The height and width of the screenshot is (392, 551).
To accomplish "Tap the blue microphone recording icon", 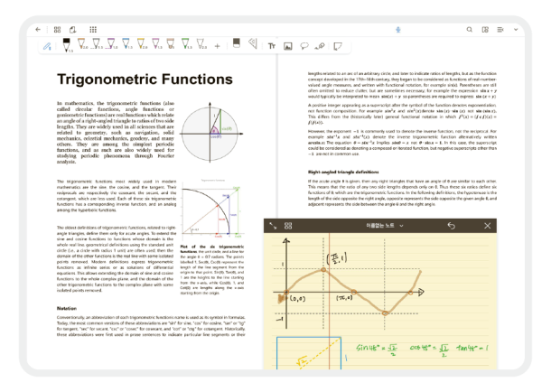I will coord(398,30).
